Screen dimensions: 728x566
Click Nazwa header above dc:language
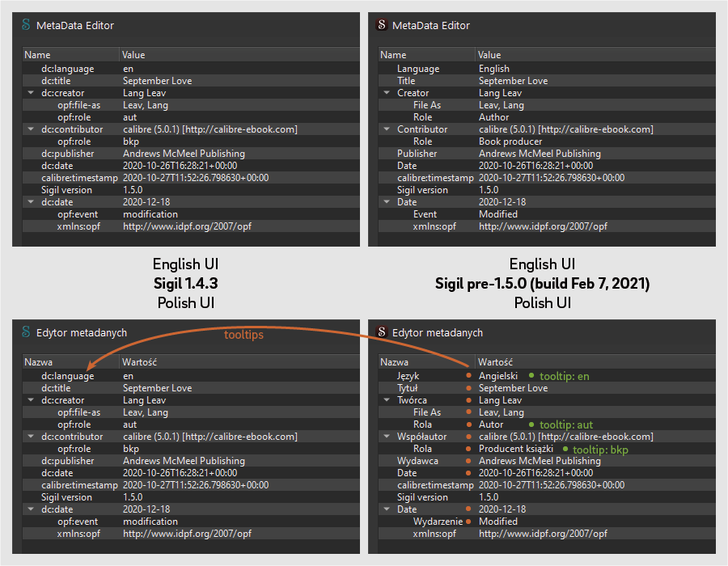point(70,362)
